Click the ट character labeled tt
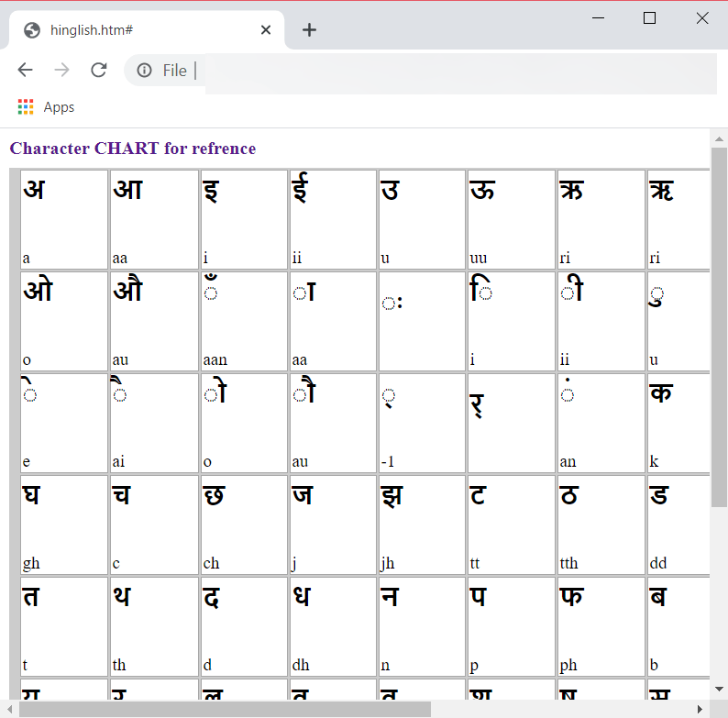The image size is (728, 718). coord(478,494)
